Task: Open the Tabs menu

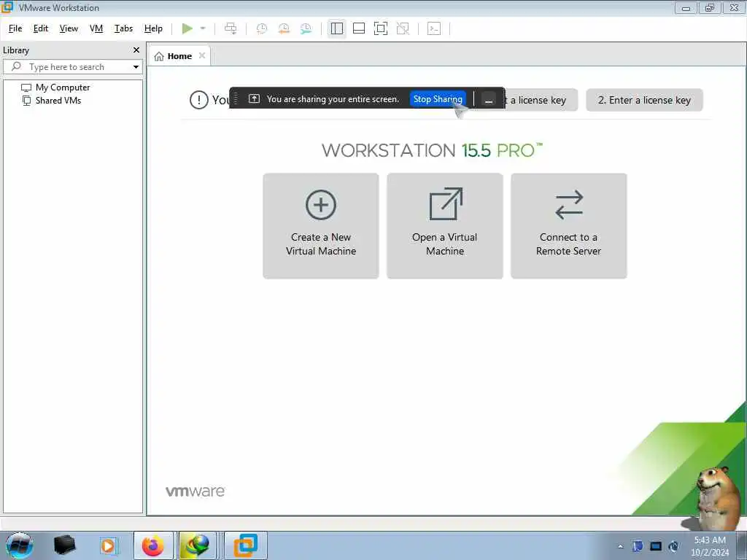Action: click(x=123, y=28)
